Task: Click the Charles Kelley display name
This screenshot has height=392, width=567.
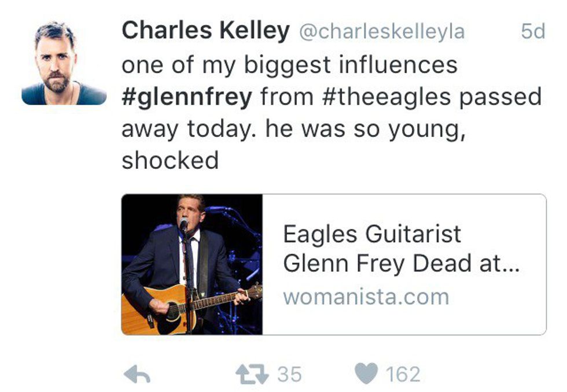Action: 205,31
